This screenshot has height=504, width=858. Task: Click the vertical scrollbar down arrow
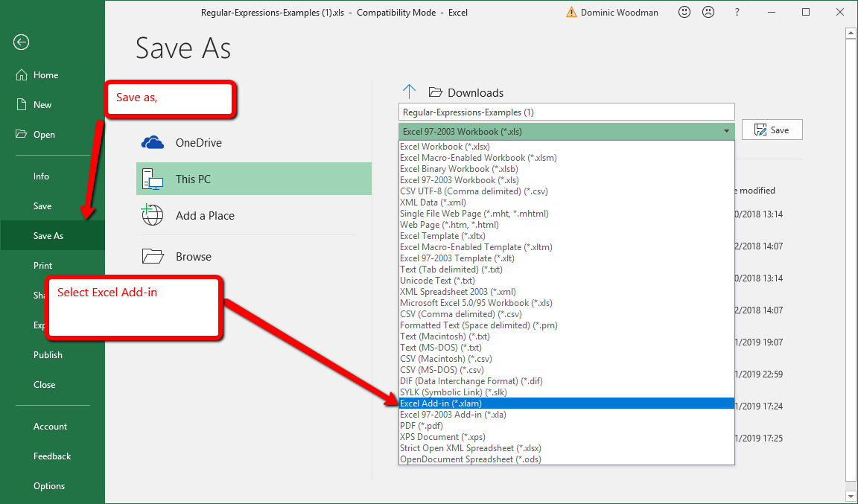851,496
